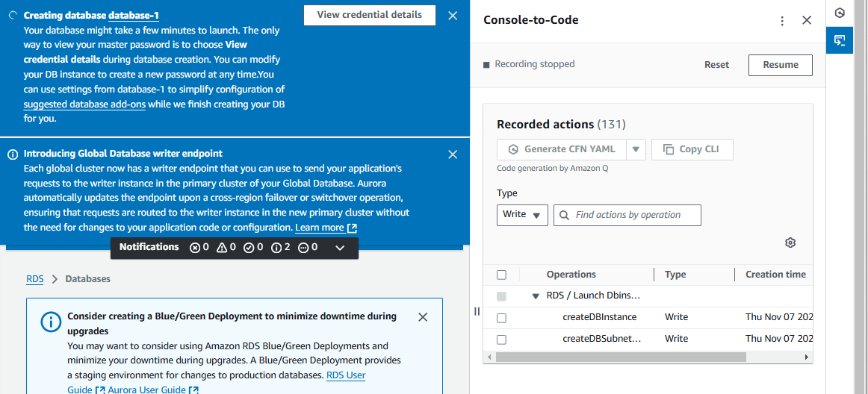Select all operations using header checkbox
Viewport: 868px width, 394px height.
point(501,275)
